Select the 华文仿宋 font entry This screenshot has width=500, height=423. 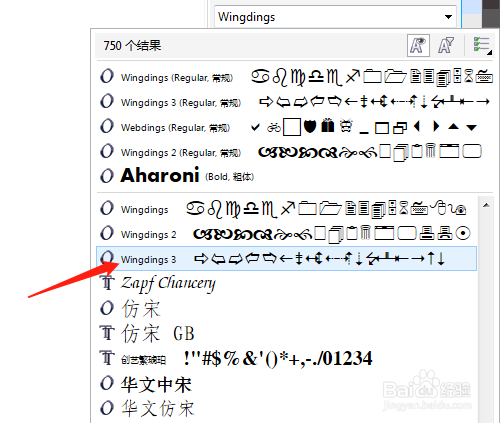click(x=287, y=408)
